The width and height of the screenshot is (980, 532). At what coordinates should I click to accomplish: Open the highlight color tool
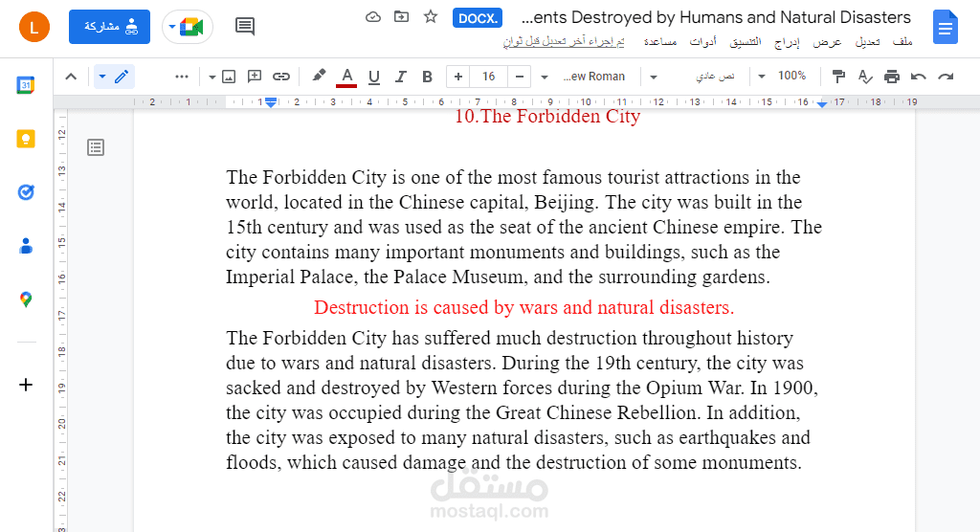319,76
